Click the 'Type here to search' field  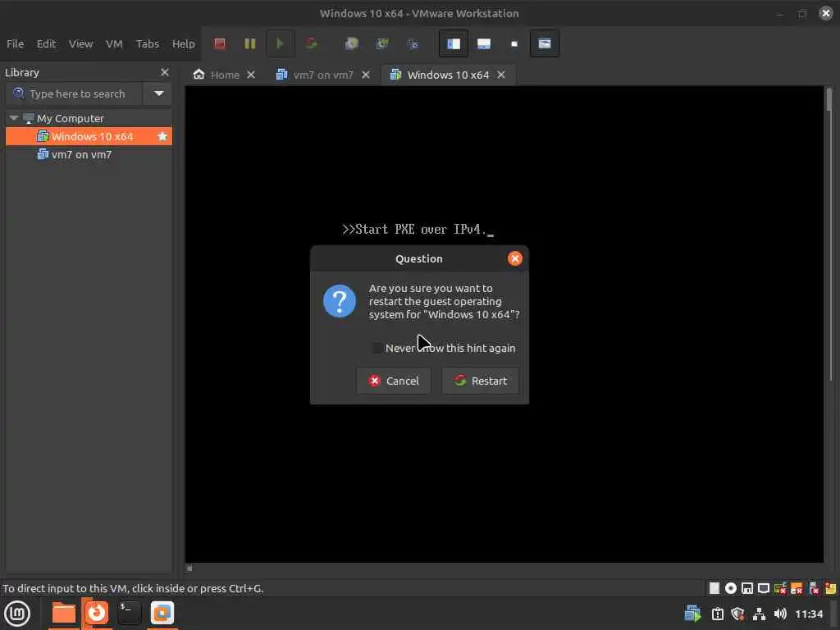tap(75, 94)
